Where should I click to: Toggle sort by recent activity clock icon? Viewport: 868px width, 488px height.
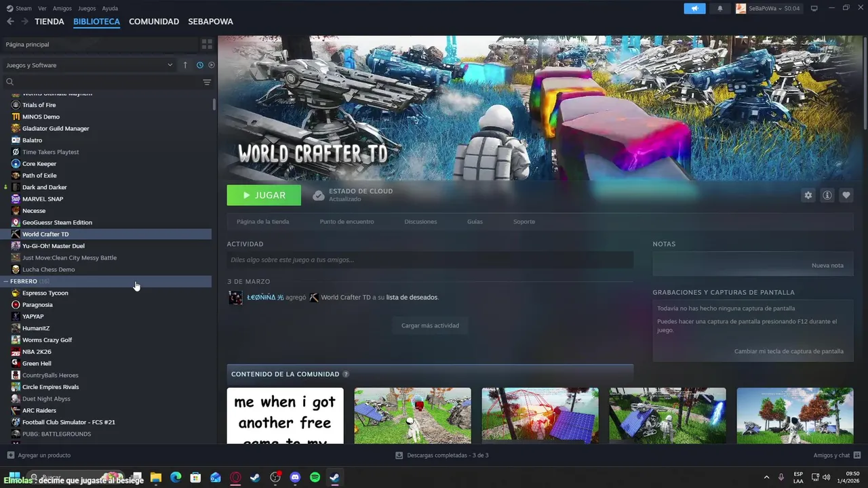(x=200, y=65)
